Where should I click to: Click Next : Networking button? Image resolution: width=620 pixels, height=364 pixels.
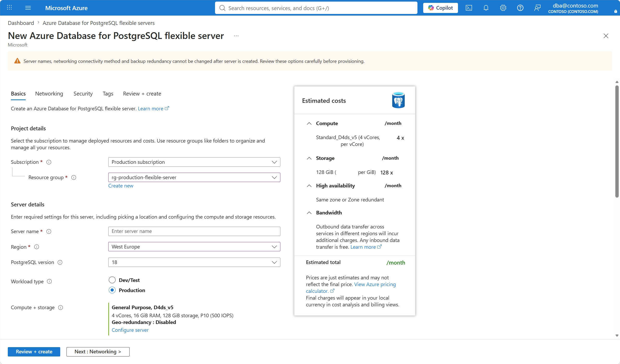(98, 352)
